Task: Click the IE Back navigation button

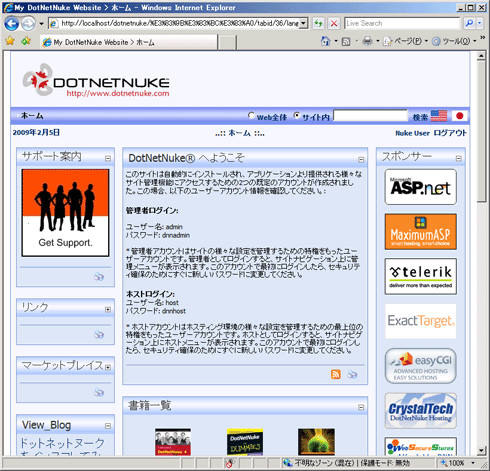Action: (x=11, y=23)
